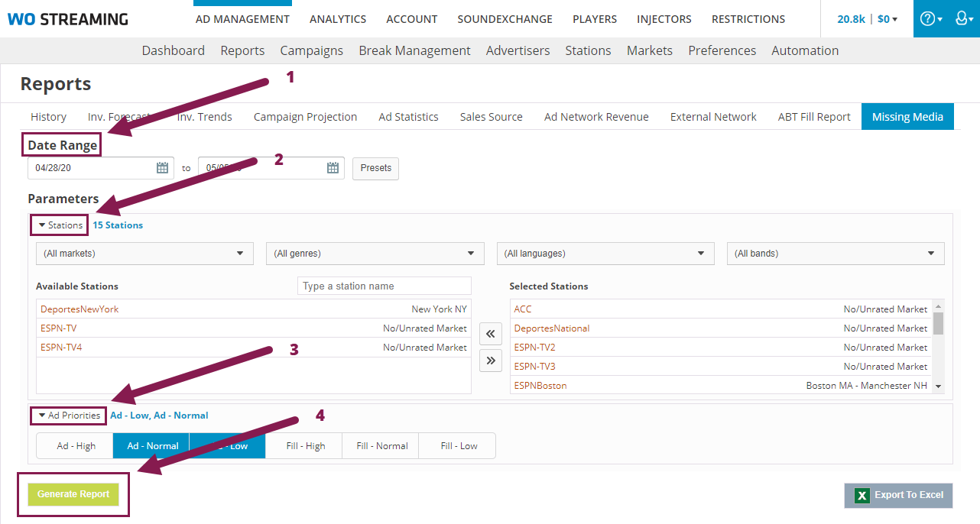Open the end date calendar picker

pyautogui.click(x=332, y=167)
